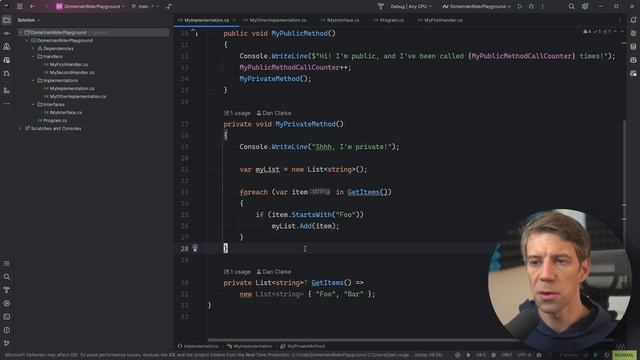The height and width of the screenshot is (360, 640).
Task: Open more run actions menu
Action: 542,7
